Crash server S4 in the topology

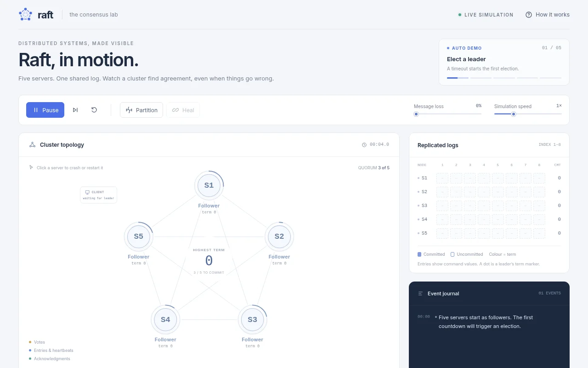pos(165,320)
